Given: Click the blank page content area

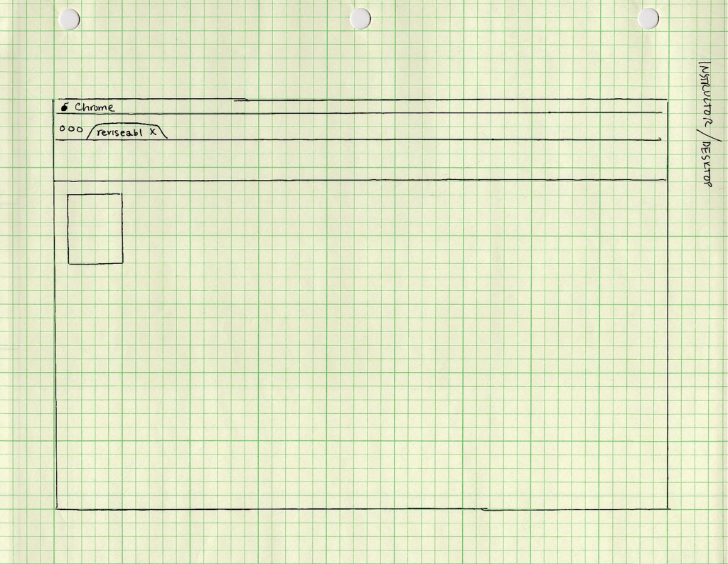Looking at the screenshot, I should point(391,341).
